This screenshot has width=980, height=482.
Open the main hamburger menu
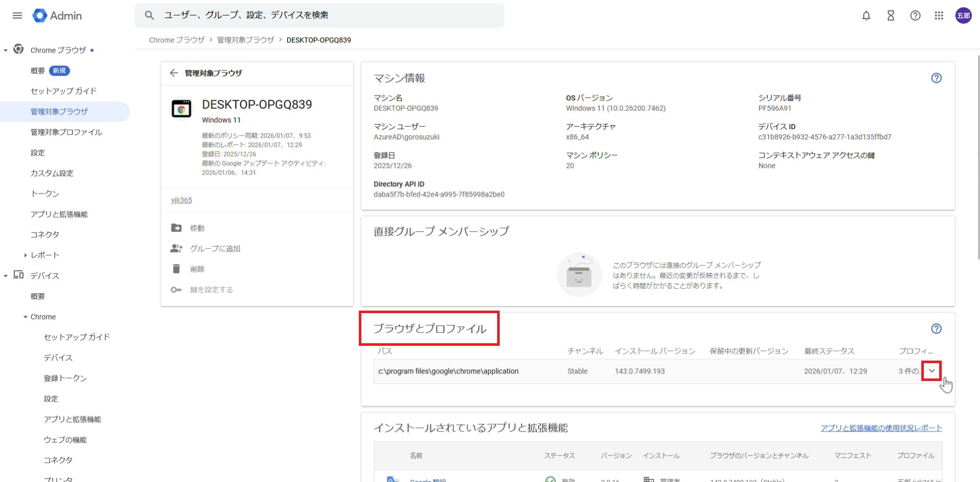coord(17,15)
